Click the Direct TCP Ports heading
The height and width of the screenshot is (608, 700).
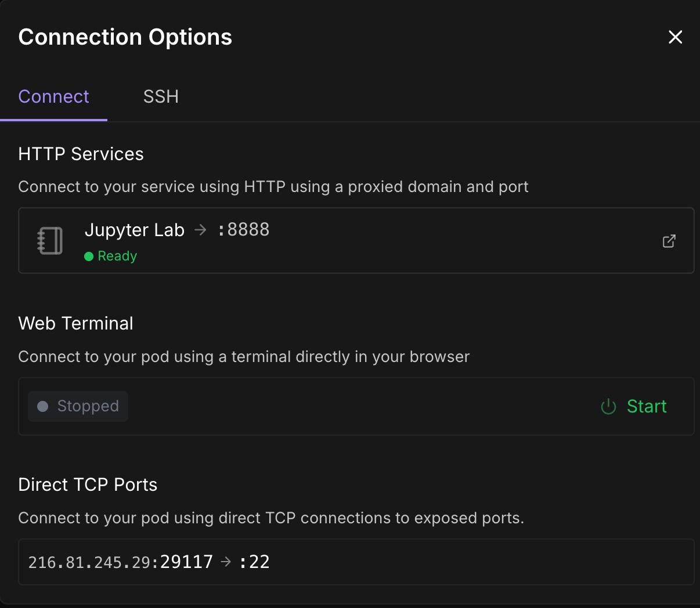click(x=88, y=484)
